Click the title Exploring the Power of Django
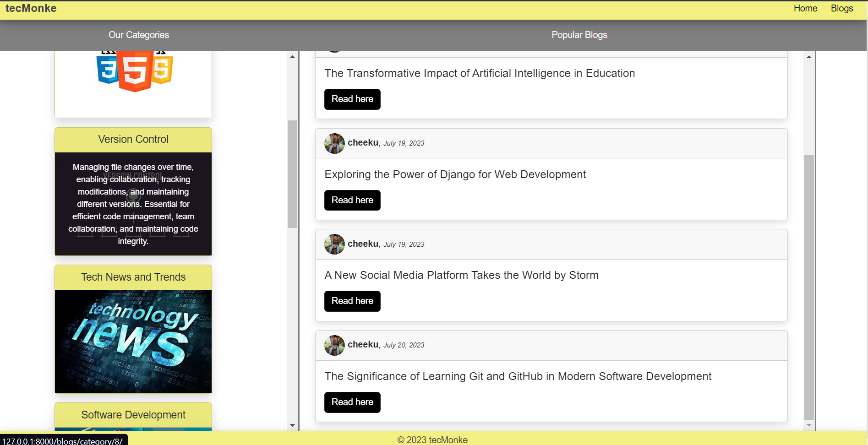The image size is (868, 445). pyautogui.click(x=455, y=174)
